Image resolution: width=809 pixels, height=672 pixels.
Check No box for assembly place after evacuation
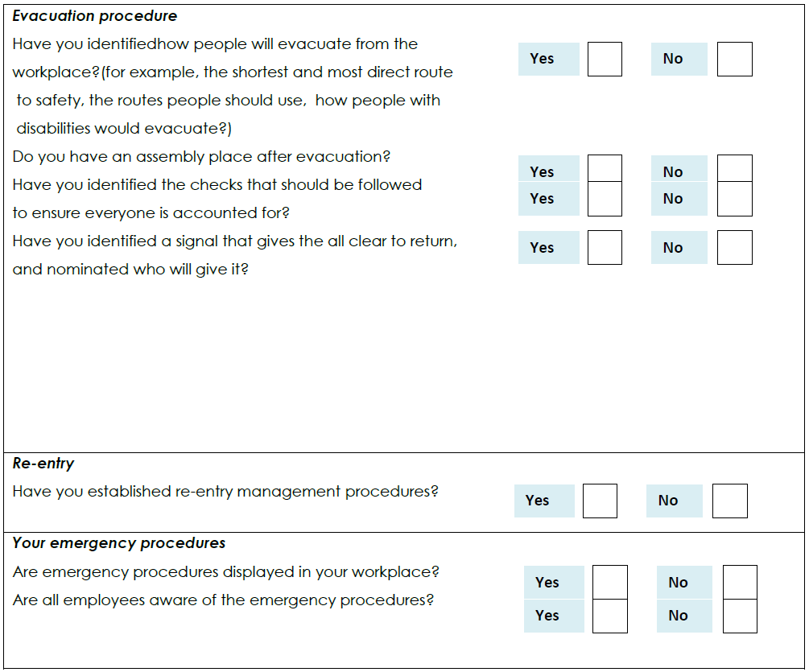pyautogui.click(x=734, y=169)
